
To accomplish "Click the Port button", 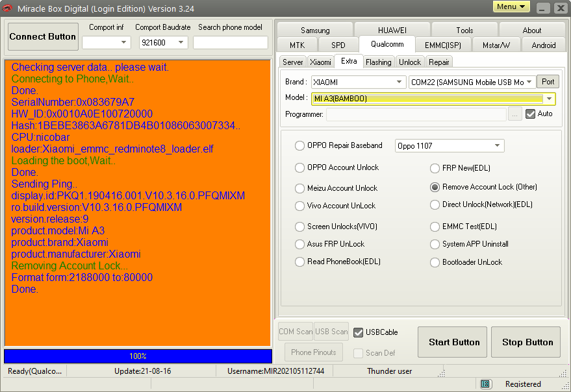I will click(548, 82).
